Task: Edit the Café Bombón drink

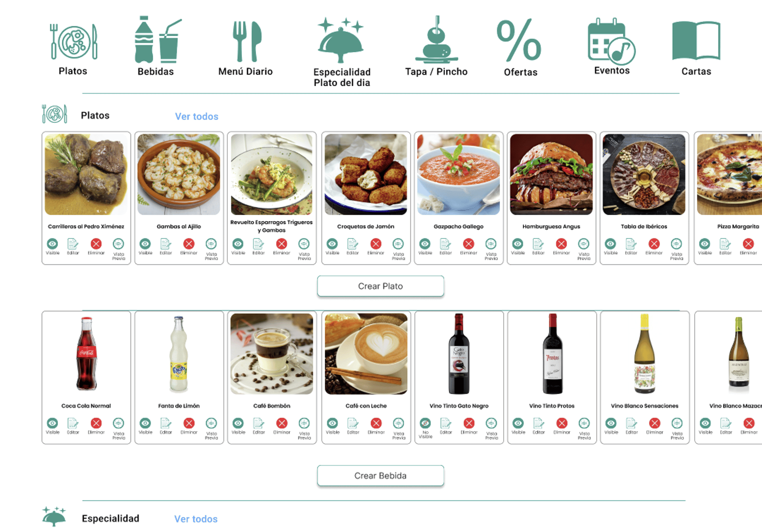Action: point(258,423)
